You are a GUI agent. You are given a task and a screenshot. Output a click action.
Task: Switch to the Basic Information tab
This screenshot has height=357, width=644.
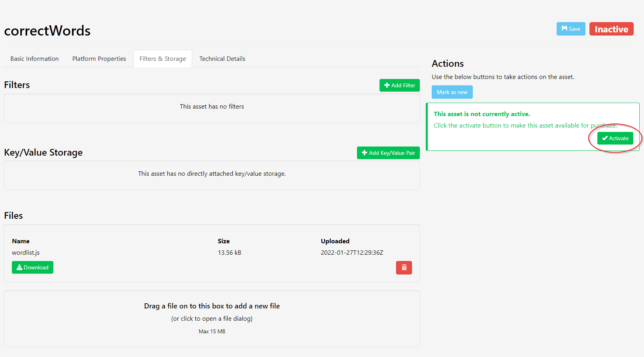[x=34, y=59]
